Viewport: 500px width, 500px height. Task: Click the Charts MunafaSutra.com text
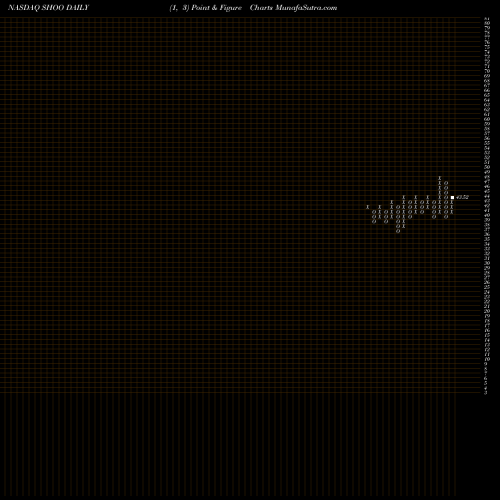[x=293, y=8]
